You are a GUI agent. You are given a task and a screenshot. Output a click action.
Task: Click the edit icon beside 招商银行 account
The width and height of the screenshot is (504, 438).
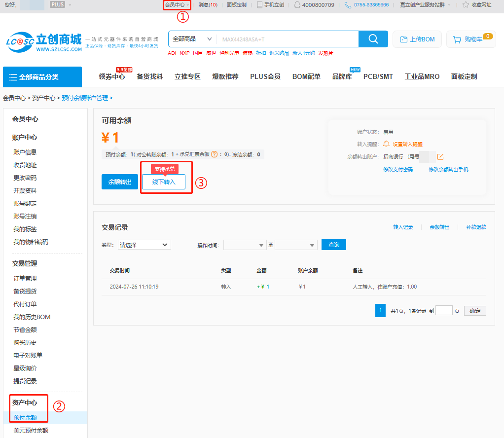[440, 157]
